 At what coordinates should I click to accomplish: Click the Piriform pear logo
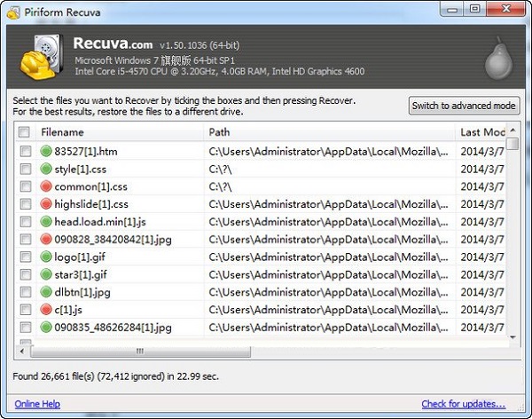498,58
